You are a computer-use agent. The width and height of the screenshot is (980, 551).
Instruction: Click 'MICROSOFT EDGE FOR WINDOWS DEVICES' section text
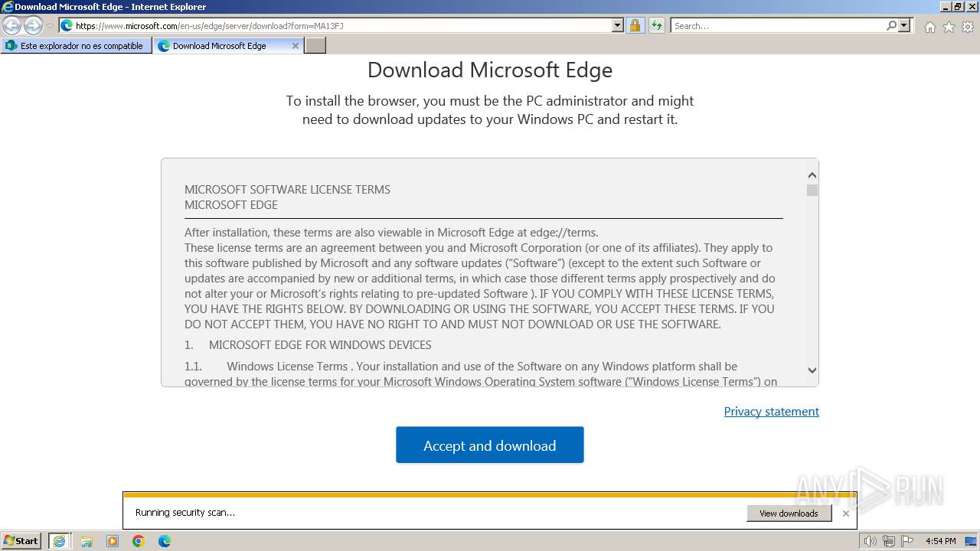click(x=320, y=345)
